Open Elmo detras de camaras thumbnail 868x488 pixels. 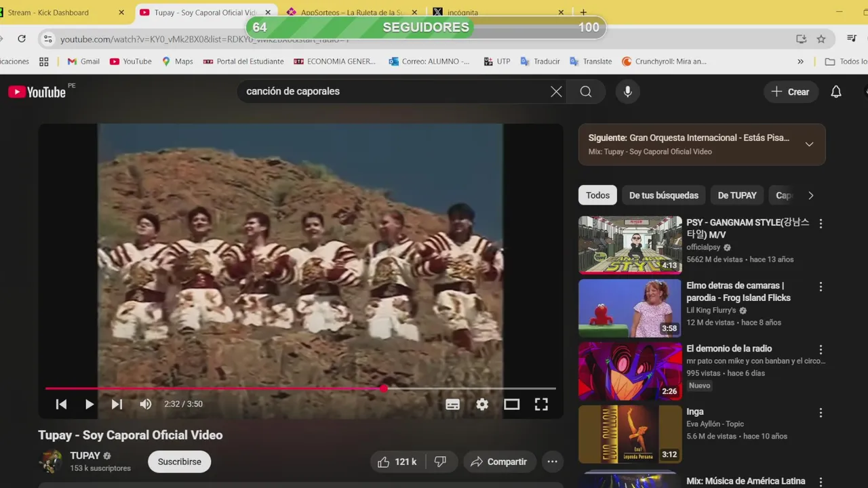[630, 308]
